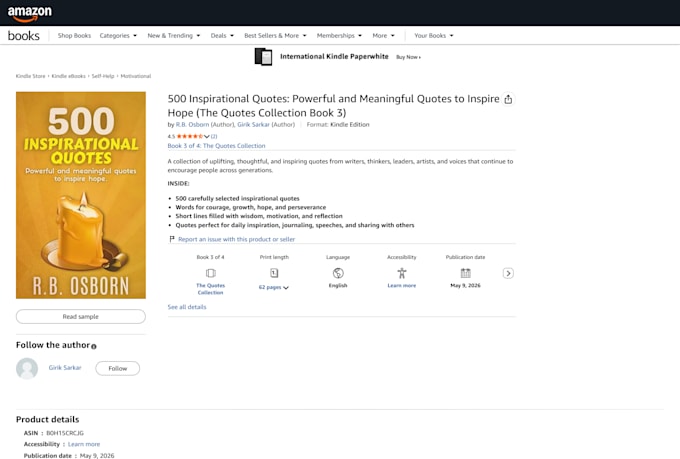The width and height of the screenshot is (680, 459).
Task: Click the Amazon logo
Action: pos(29,13)
